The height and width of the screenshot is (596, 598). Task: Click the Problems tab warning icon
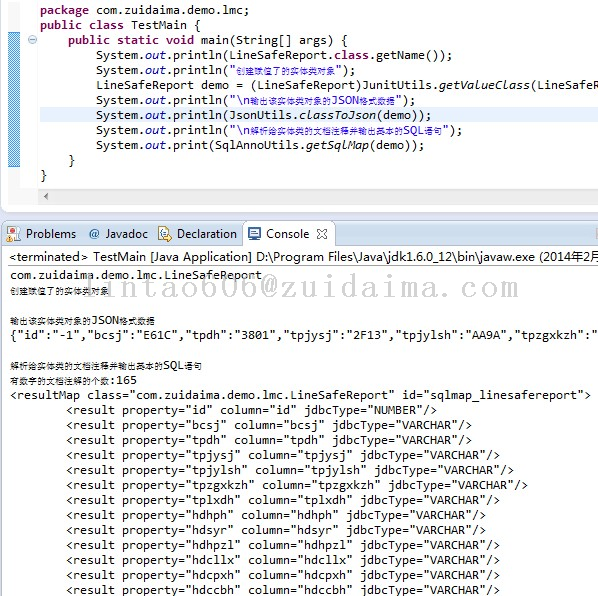[13, 234]
